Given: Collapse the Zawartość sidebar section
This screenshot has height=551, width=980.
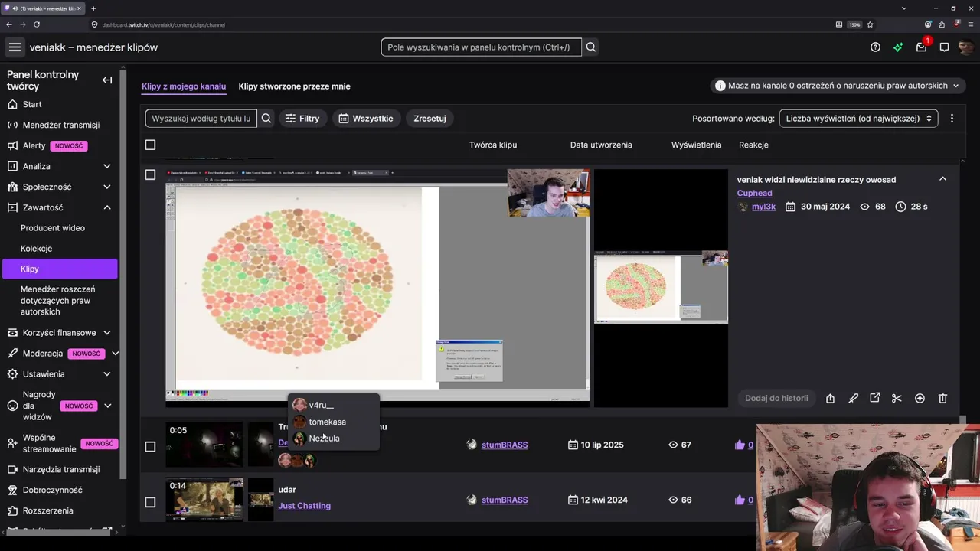Looking at the screenshot, I should click(107, 207).
